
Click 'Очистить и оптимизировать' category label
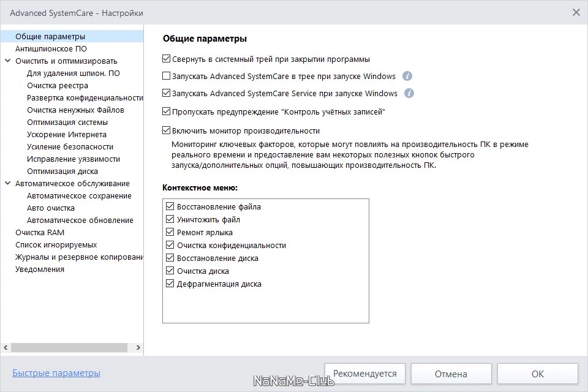click(66, 61)
